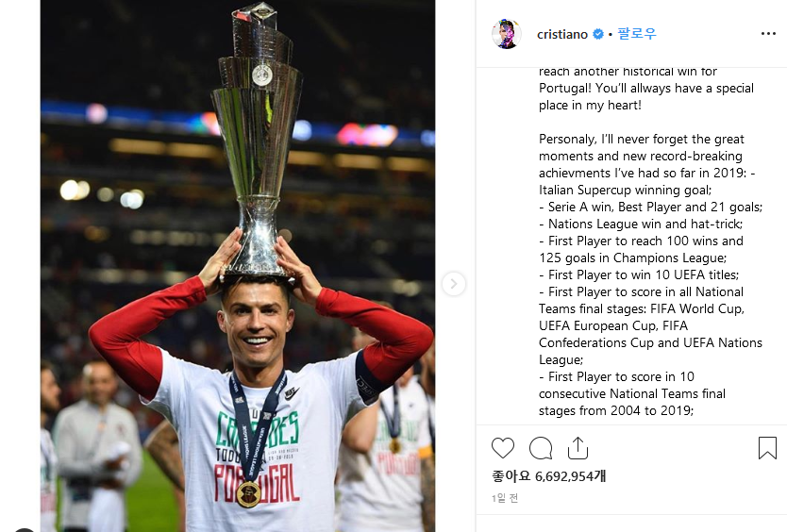787x532 pixels.
Task: Click the 'Italian Supercup winning goal' caption line
Action: click(x=625, y=191)
